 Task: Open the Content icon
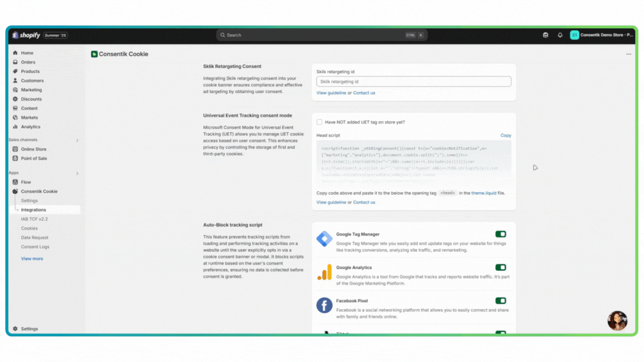coord(15,108)
